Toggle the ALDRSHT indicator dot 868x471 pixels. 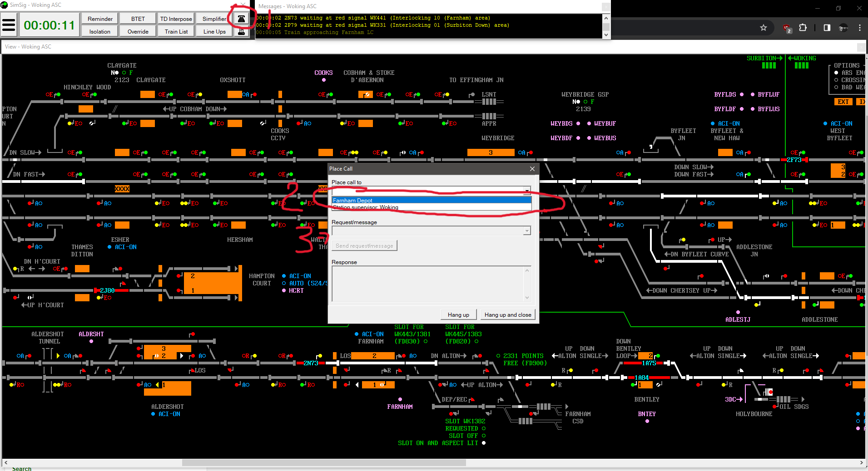tap(91, 341)
